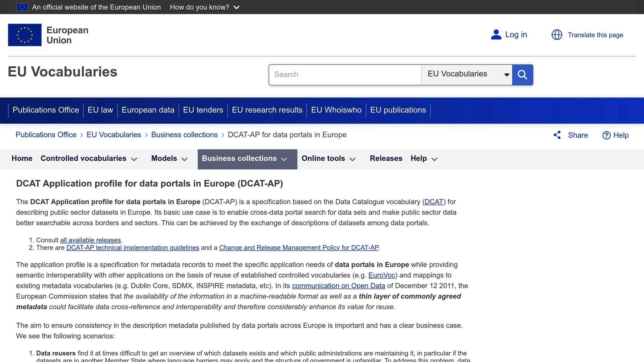
Task: Select EU law in the blue navigation bar
Action: click(x=100, y=110)
